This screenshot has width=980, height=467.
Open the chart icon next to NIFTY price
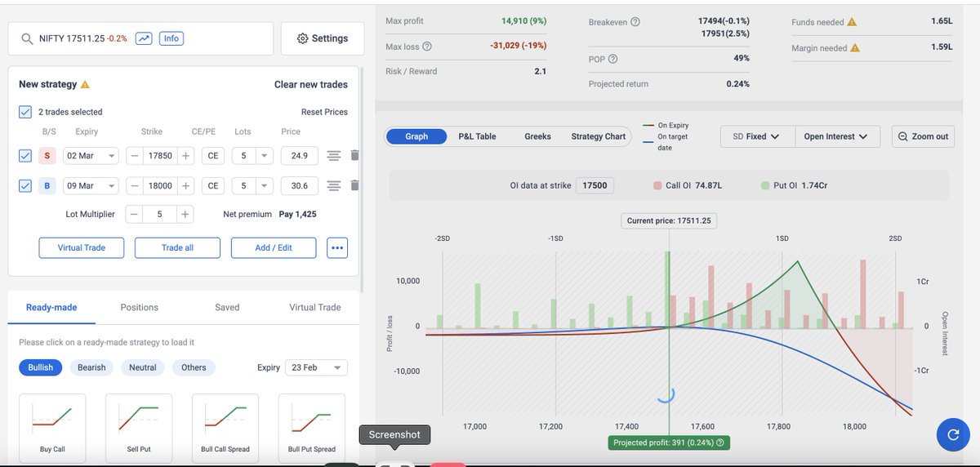(144, 38)
